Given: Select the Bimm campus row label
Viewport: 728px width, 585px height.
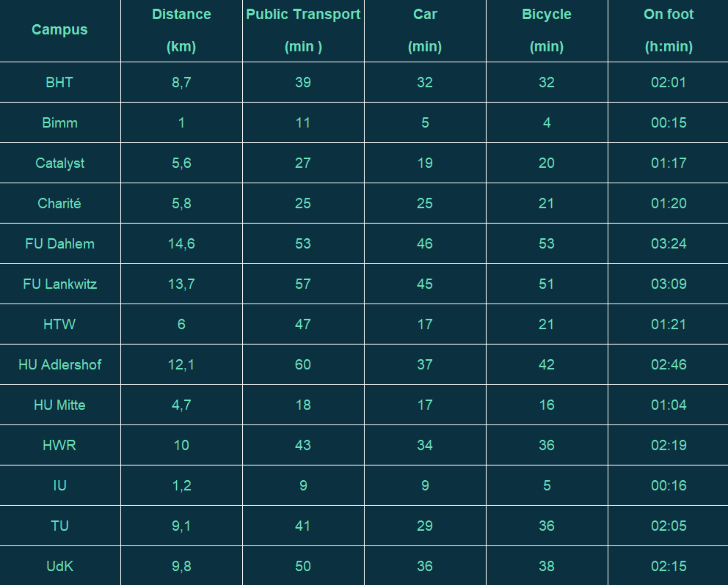Looking at the screenshot, I should pos(60,123).
